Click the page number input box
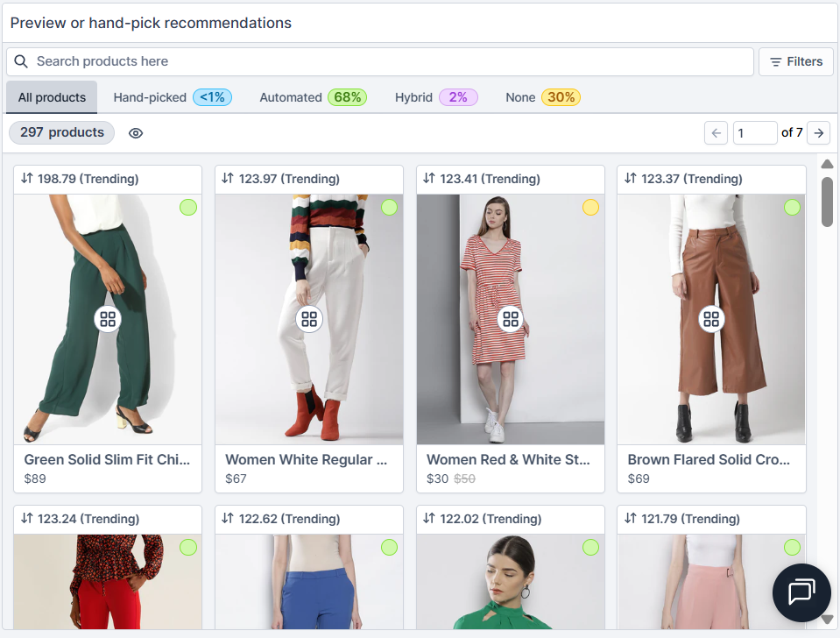 [755, 132]
